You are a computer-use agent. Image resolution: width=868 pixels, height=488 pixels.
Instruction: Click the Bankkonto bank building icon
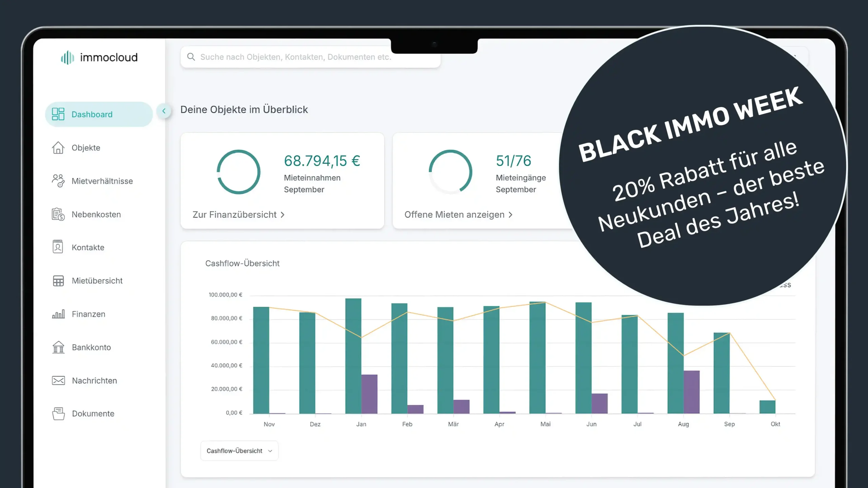pos(58,347)
